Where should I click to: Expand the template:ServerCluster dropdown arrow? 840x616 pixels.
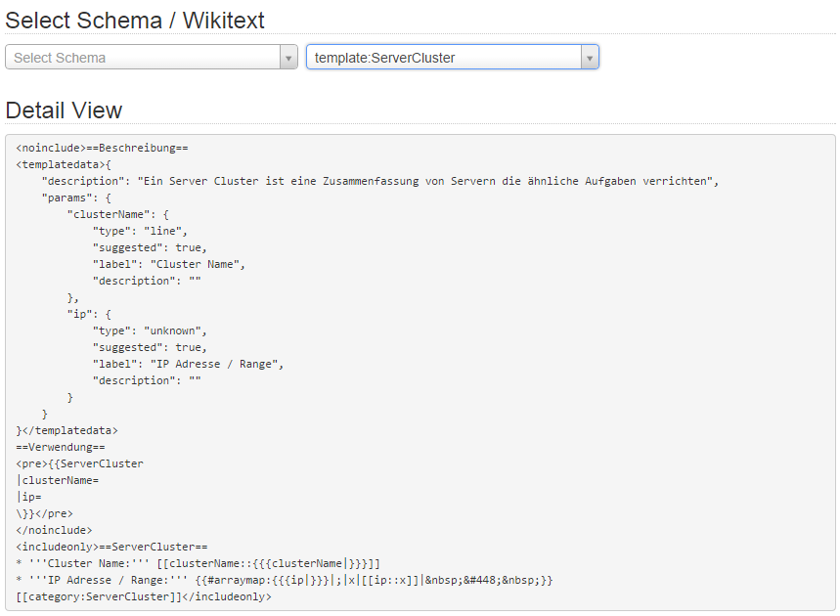click(590, 58)
